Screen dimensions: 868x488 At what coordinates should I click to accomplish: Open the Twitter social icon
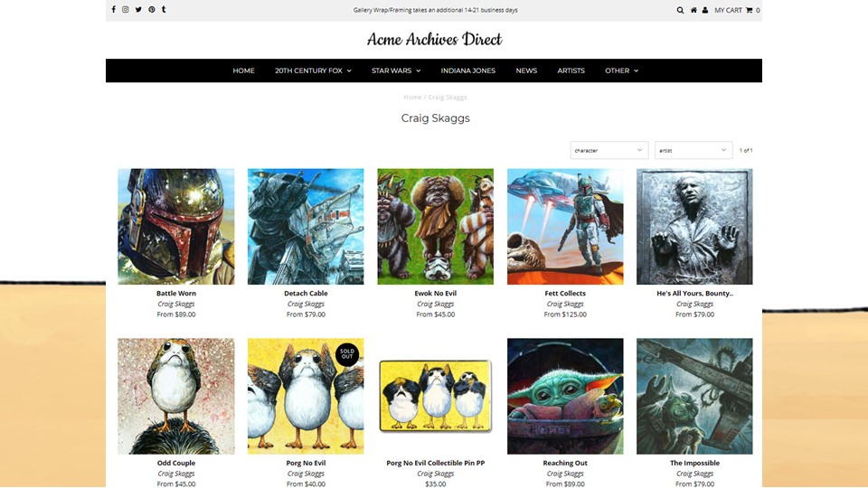[138, 9]
